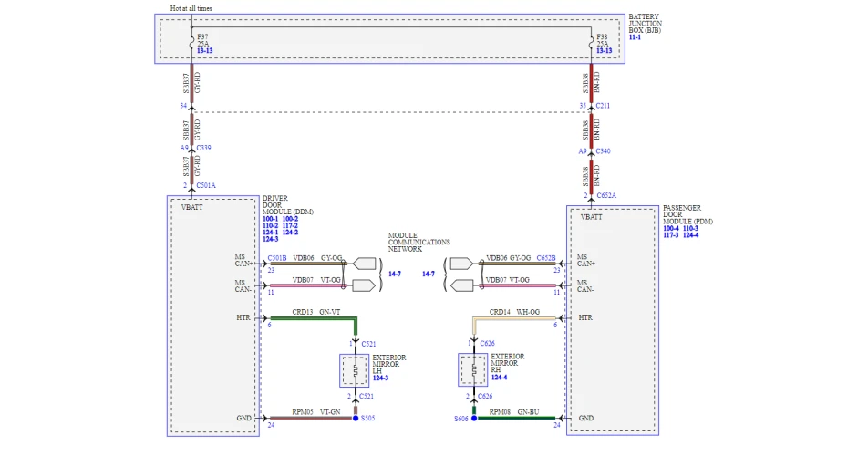Click the 13-13 link under fuse F38

click(x=604, y=51)
